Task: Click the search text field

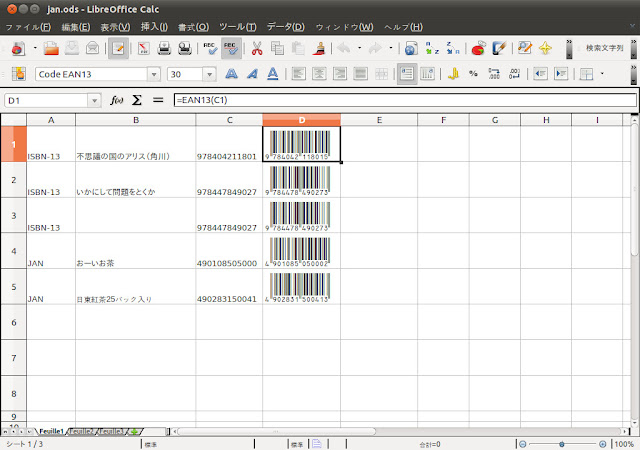Action: (x=605, y=48)
